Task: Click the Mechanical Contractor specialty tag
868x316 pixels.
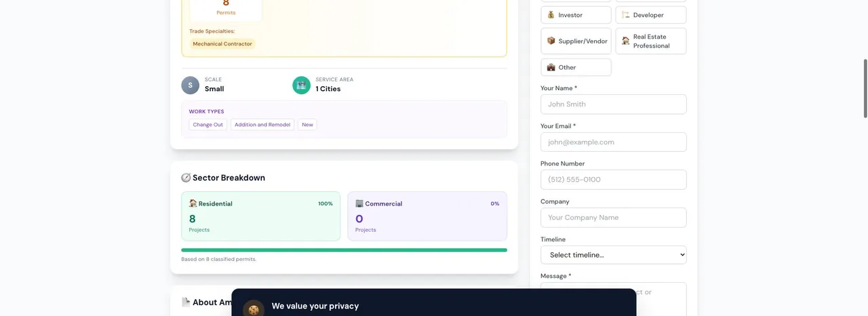Action: (222, 44)
